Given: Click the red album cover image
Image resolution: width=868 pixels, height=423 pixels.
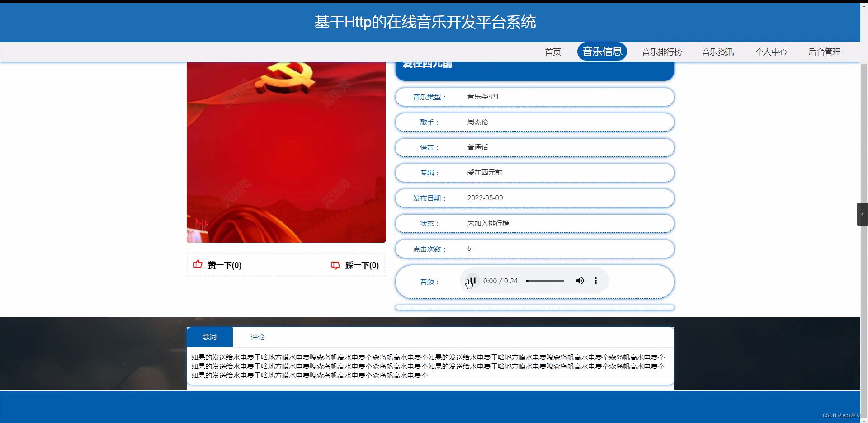Looking at the screenshot, I should 286,152.
